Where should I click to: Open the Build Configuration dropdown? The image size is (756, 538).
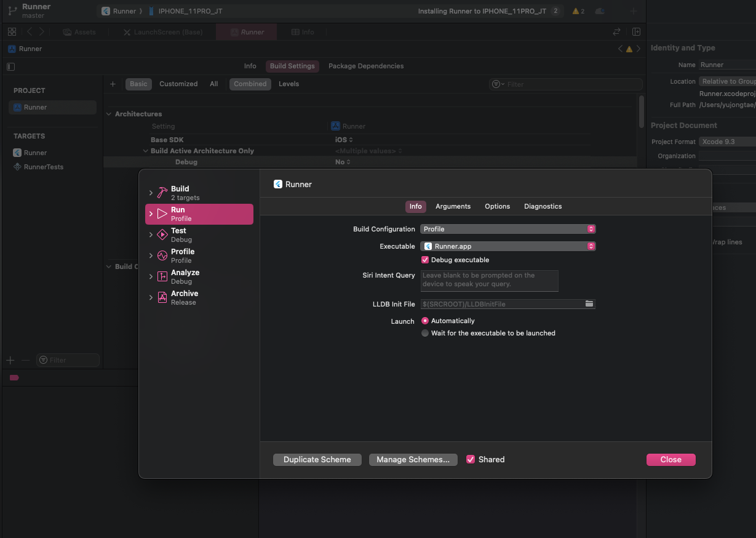click(x=507, y=229)
